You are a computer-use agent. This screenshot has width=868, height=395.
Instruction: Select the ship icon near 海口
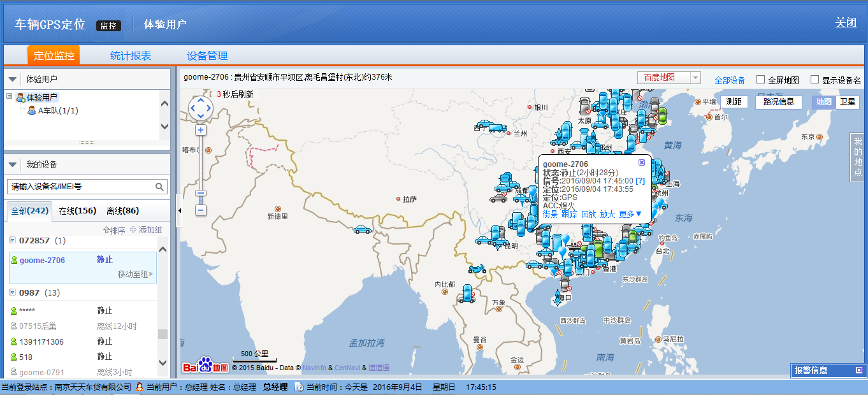coord(559,297)
